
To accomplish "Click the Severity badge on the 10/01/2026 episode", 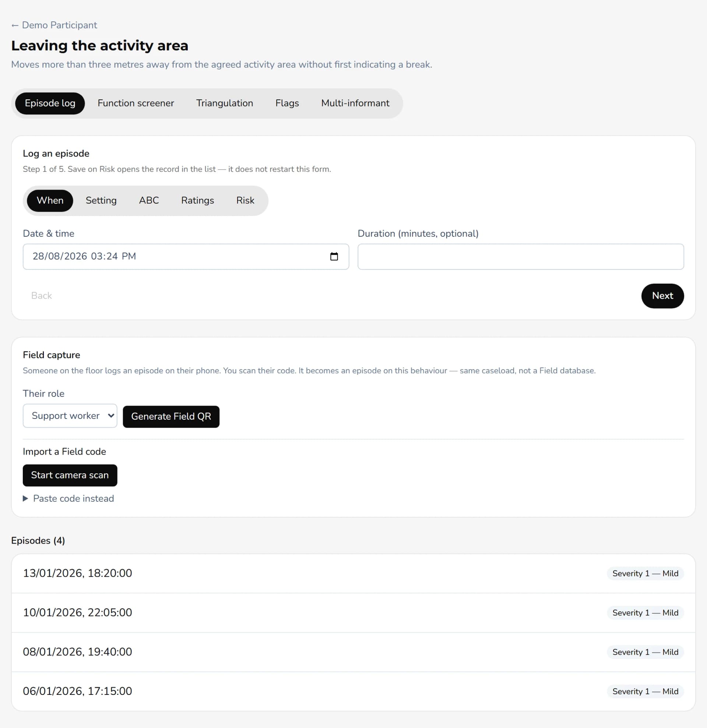I will (646, 613).
